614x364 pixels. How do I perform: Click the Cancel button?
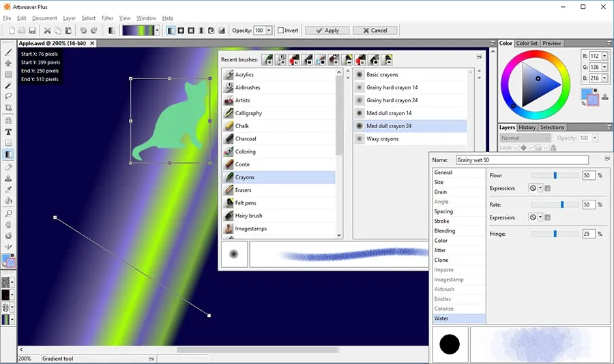point(375,31)
